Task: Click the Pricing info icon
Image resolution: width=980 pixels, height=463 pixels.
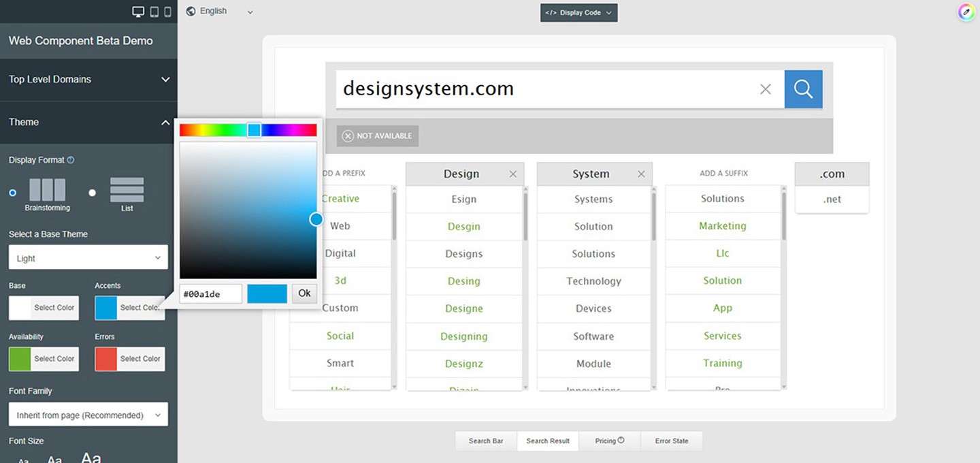Action: [x=621, y=439]
